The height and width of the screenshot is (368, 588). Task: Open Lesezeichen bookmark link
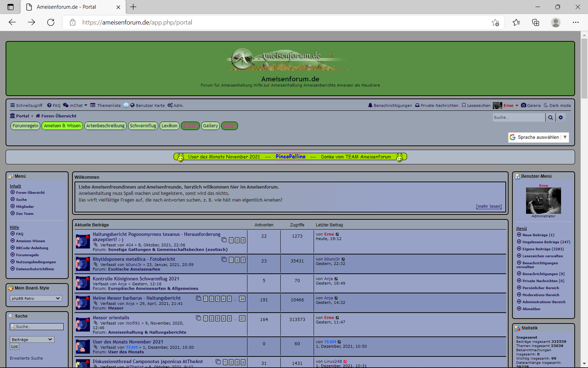click(x=476, y=105)
